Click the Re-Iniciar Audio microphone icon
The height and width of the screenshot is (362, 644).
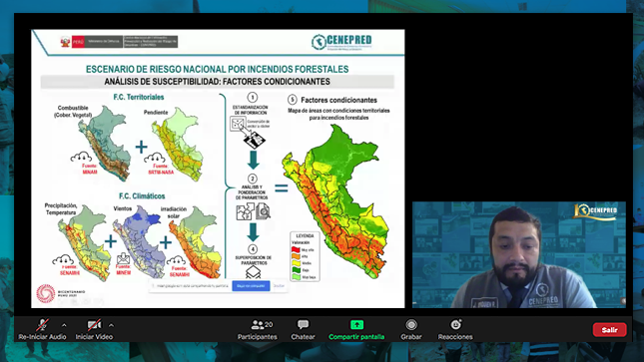click(x=42, y=325)
